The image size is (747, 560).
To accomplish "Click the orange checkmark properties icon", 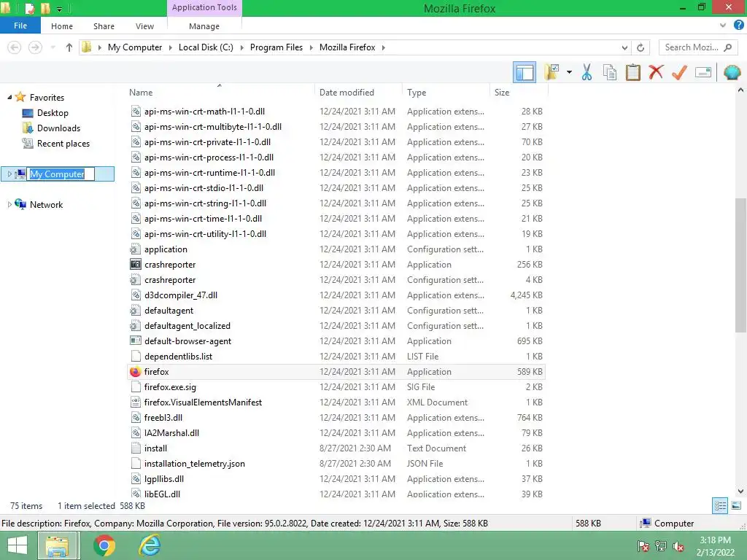I will 679,72.
